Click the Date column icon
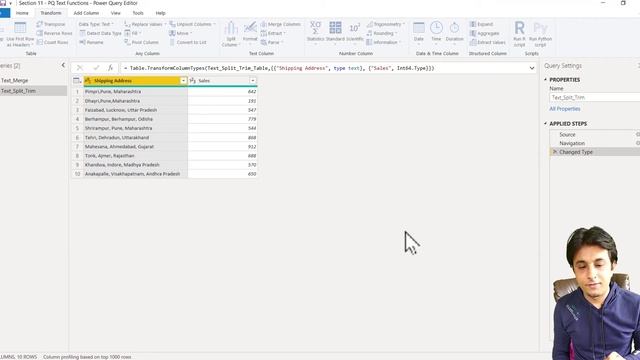 (x=419, y=28)
